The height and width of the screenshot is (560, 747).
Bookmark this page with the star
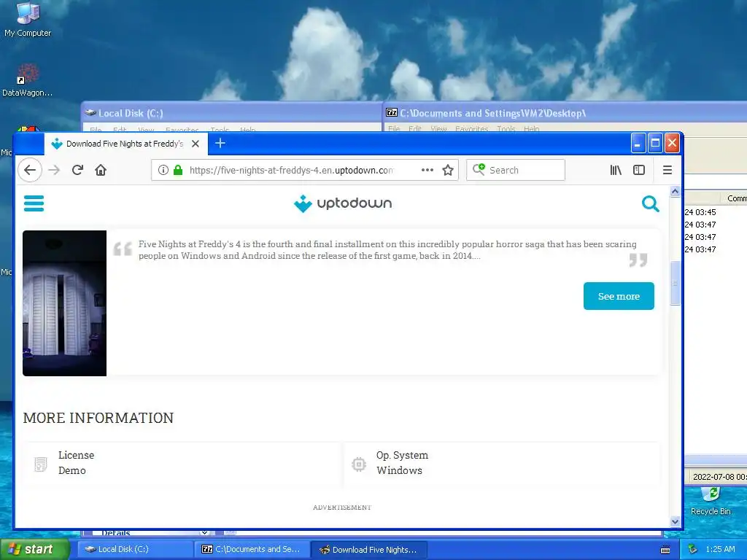[448, 170]
